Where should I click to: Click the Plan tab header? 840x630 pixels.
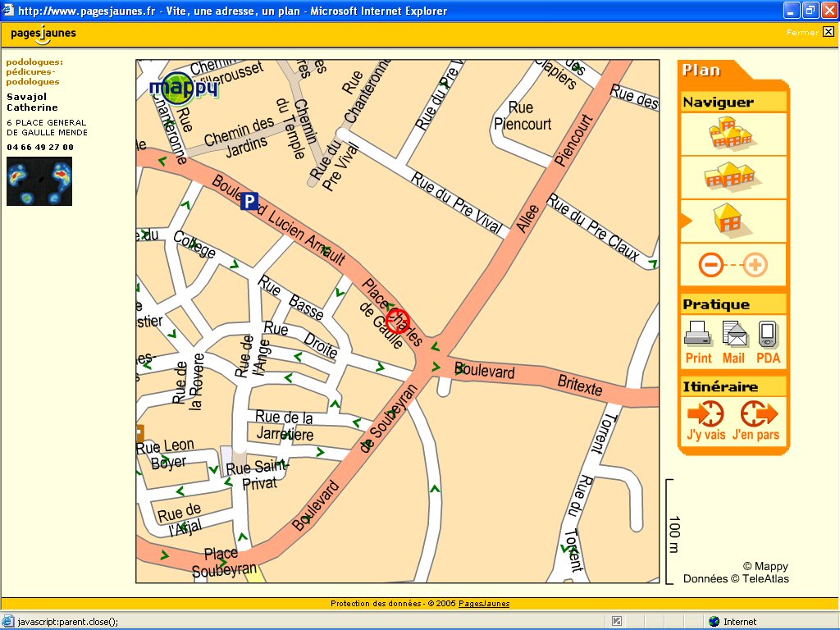701,71
